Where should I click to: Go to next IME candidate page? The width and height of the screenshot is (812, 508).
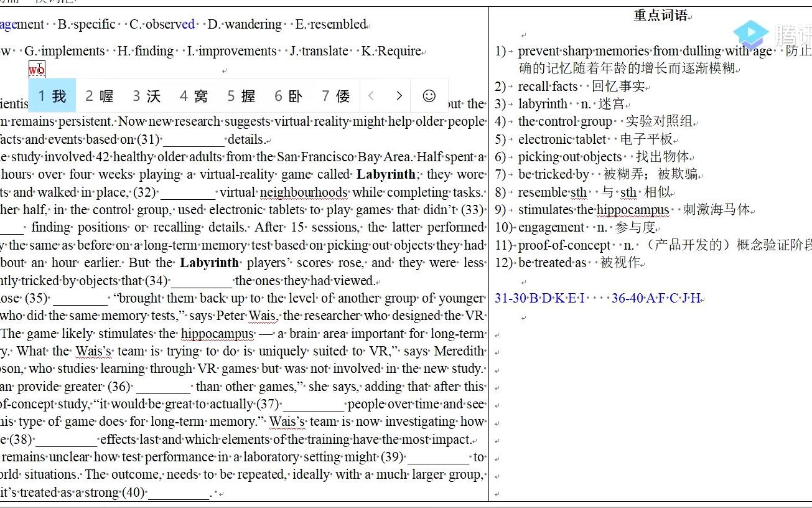coord(399,96)
